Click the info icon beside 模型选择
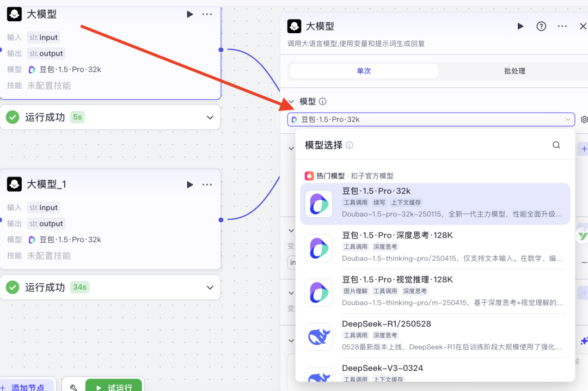This screenshot has width=588, height=391. (349, 145)
